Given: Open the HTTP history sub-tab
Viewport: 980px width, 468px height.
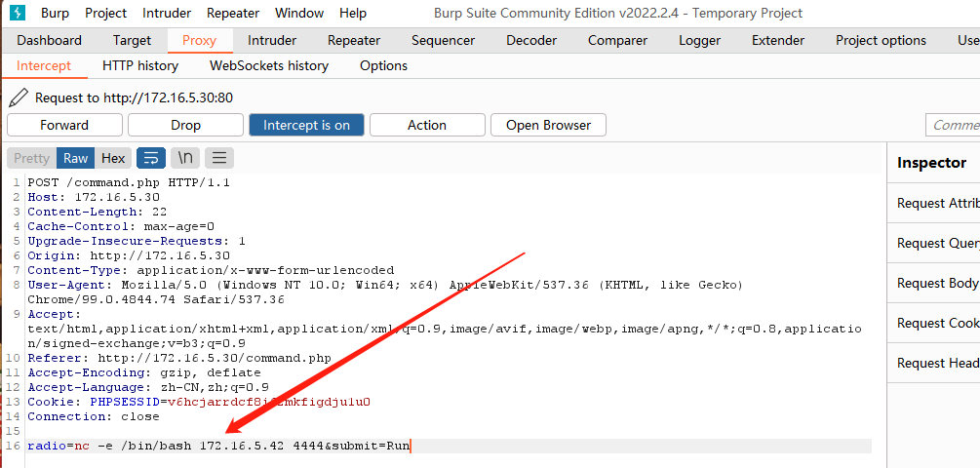Looking at the screenshot, I should (140, 65).
